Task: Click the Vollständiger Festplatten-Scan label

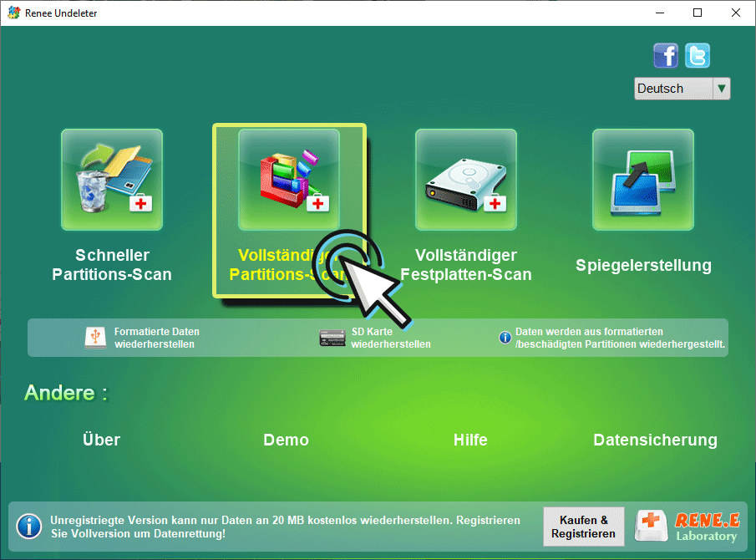Action: (466, 265)
